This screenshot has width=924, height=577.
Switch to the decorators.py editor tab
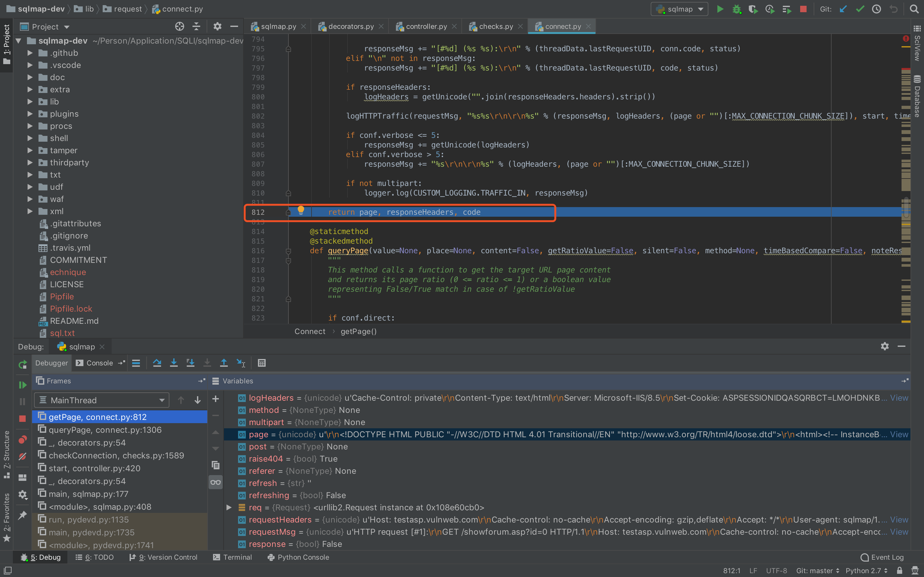tap(349, 26)
